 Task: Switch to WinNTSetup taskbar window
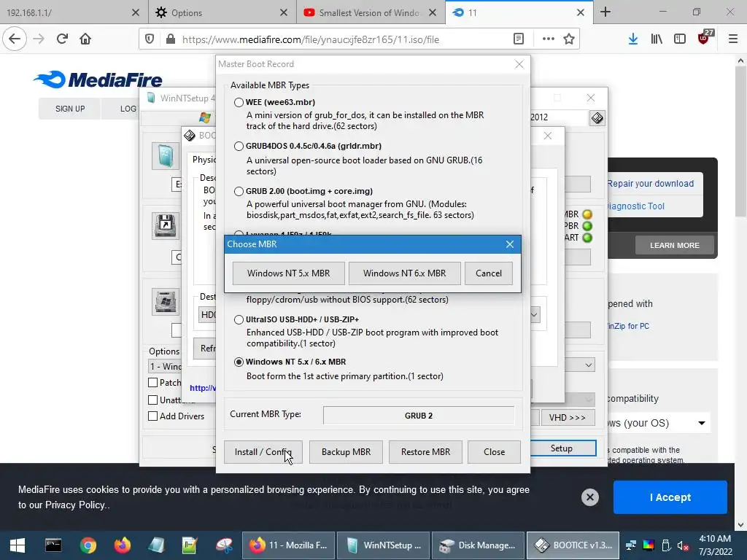(384, 545)
